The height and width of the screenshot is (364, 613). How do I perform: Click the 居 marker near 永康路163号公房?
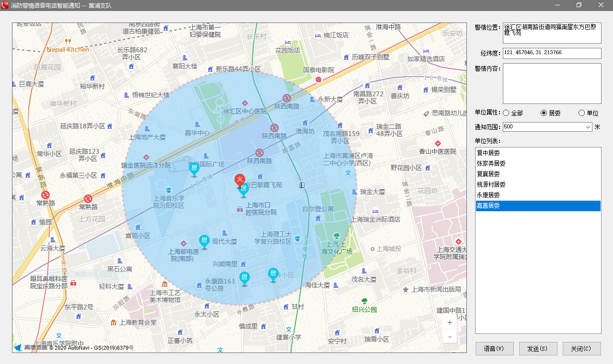(244, 277)
